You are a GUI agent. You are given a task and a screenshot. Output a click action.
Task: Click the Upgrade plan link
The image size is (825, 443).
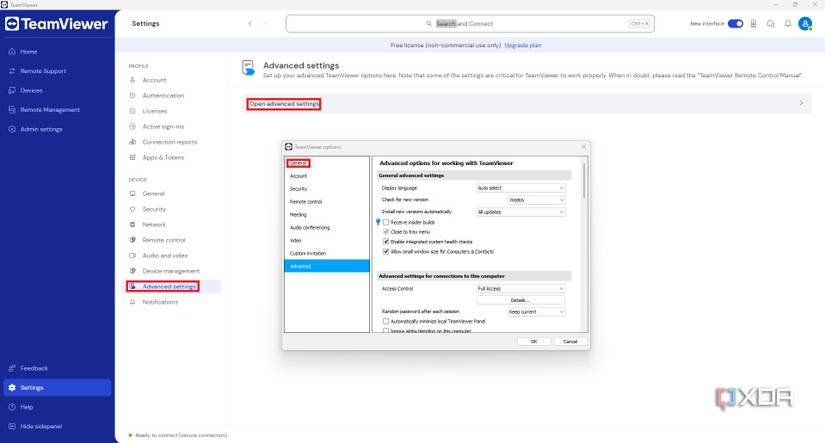(x=523, y=45)
